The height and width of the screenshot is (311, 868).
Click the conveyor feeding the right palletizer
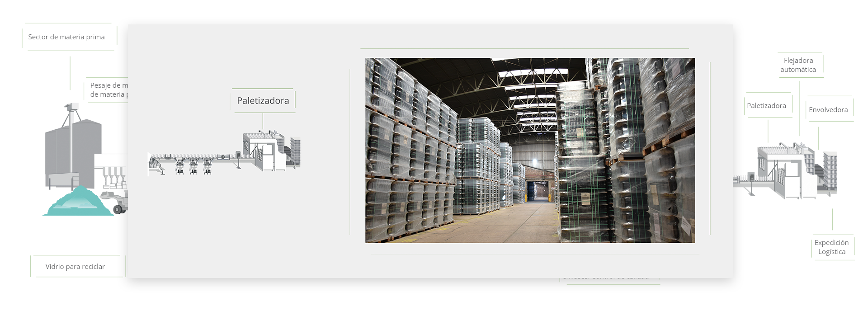[744, 181]
